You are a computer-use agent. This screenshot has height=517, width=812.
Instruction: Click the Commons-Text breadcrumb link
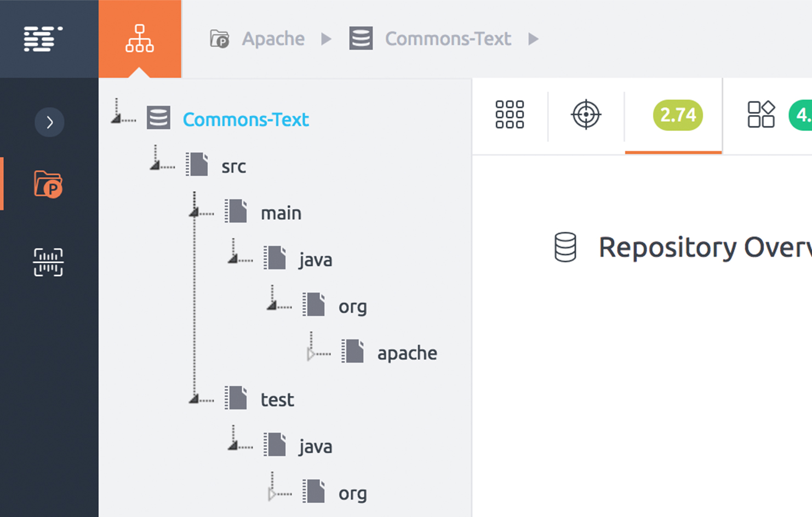click(448, 39)
